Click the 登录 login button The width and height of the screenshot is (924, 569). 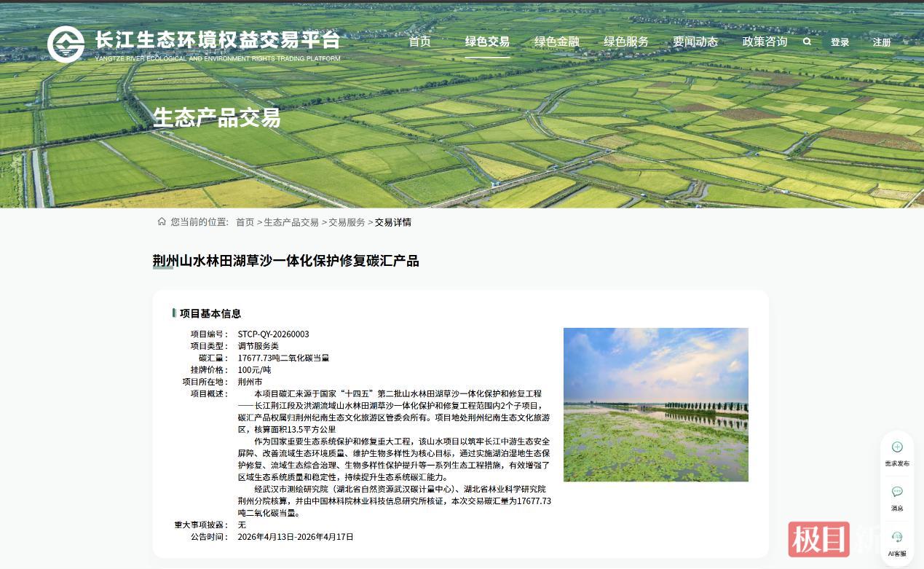pos(840,42)
